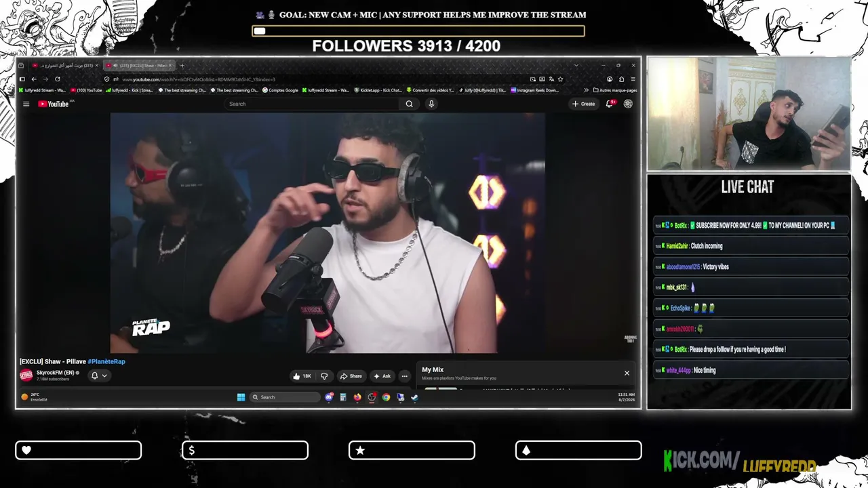Click the water drop icon overlay box

tap(578, 450)
